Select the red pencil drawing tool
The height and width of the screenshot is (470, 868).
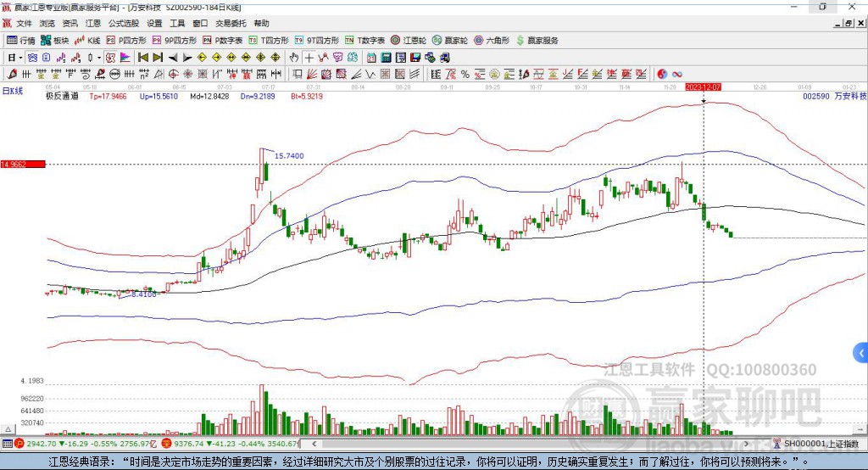click(12, 75)
